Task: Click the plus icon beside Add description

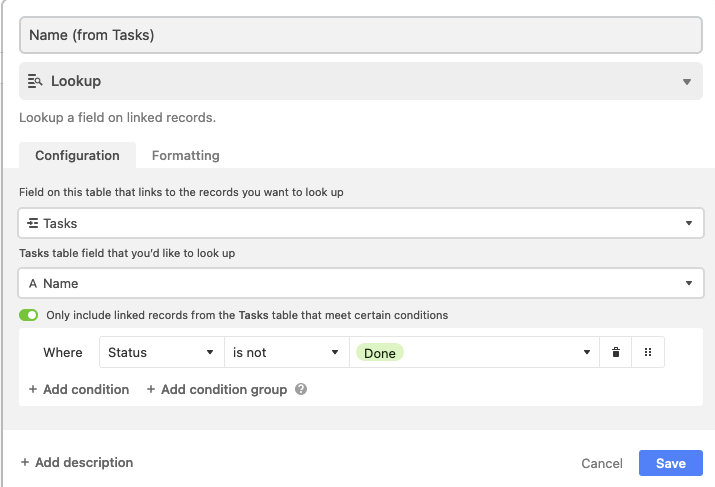Action: [x=25, y=462]
